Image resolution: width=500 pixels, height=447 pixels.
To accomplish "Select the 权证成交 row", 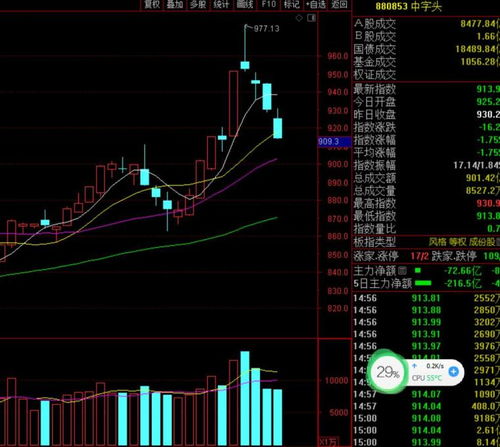I will pos(427,74).
